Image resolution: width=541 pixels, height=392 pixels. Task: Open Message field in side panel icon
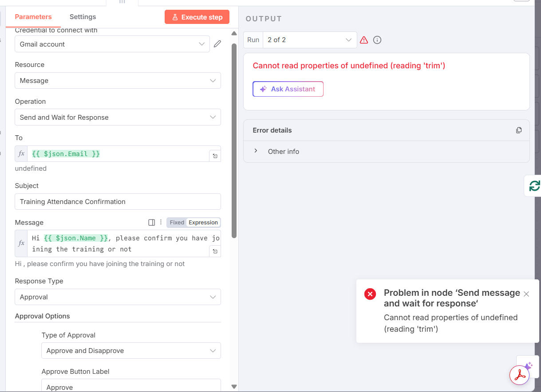point(151,223)
